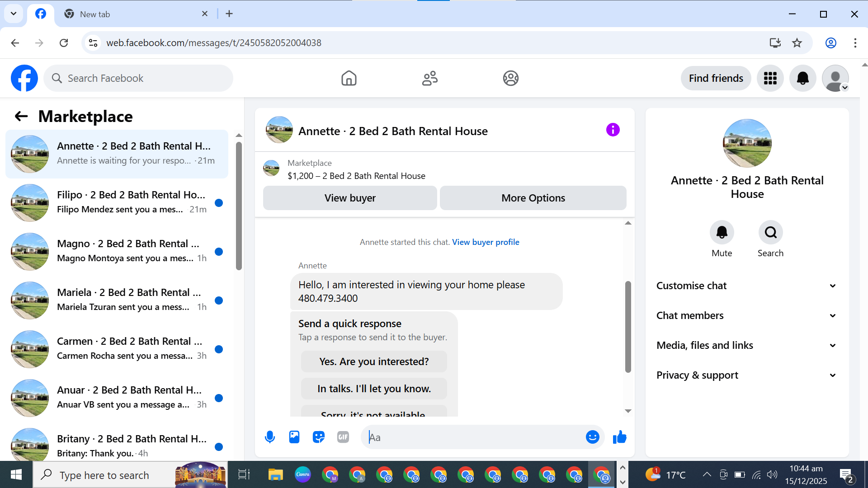The height and width of the screenshot is (488, 868).
Task: Expand Media, files and links section
Action: (747, 345)
